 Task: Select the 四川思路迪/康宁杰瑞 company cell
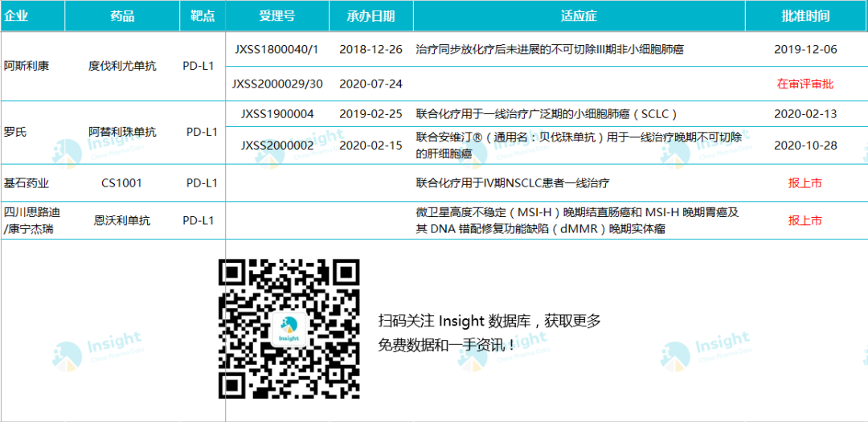tap(31, 220)
